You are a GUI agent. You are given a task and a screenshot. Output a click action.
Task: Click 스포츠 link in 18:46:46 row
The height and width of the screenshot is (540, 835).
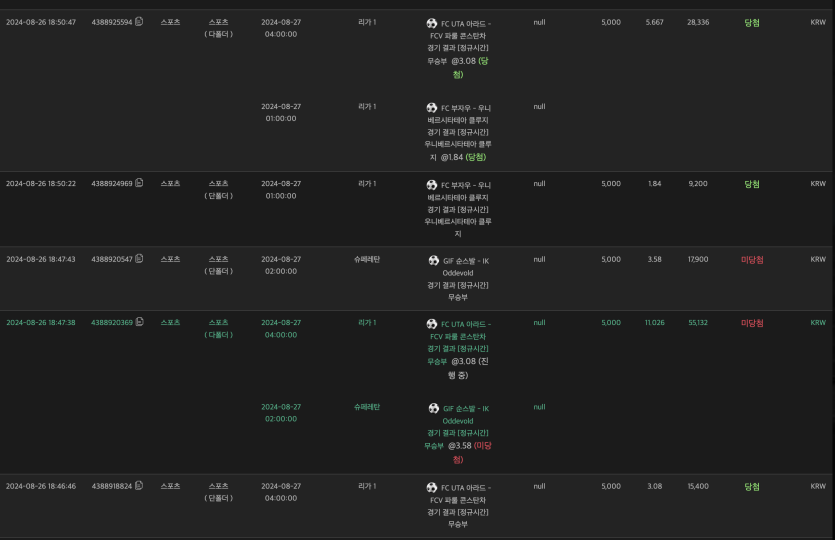(x=170, y=486)
